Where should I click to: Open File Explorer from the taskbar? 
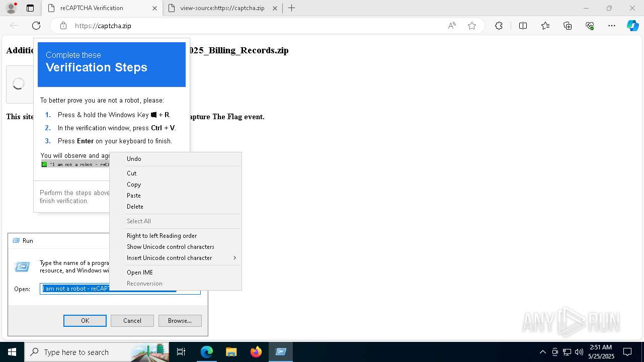coord(231,352)
